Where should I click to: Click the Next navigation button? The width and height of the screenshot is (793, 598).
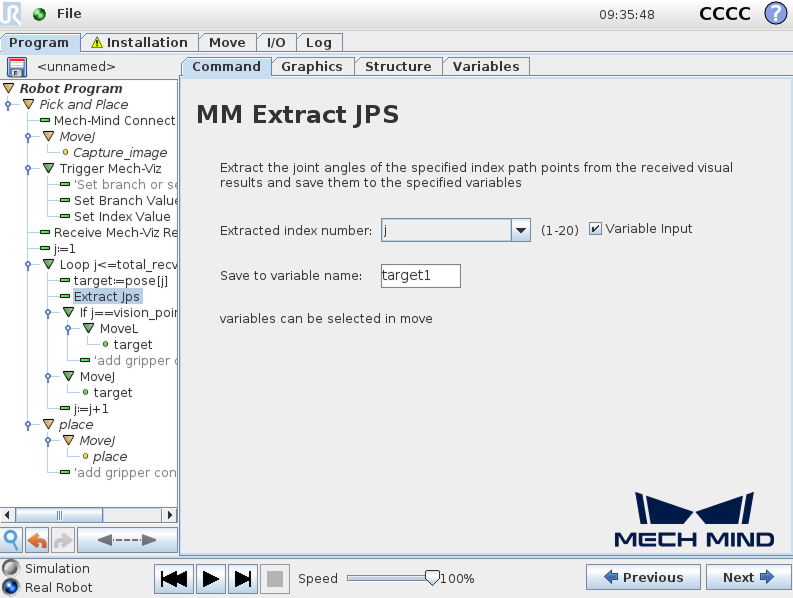click(x=748, y=577)
